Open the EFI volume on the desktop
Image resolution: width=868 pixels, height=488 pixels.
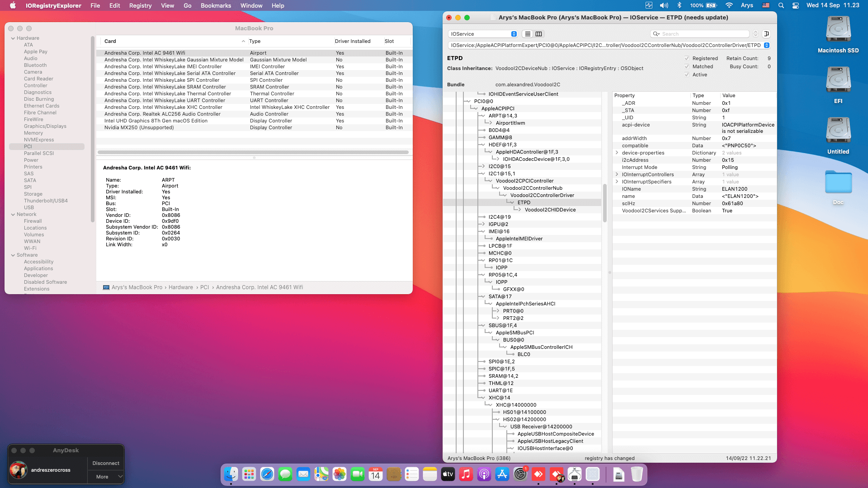point(838,85)
